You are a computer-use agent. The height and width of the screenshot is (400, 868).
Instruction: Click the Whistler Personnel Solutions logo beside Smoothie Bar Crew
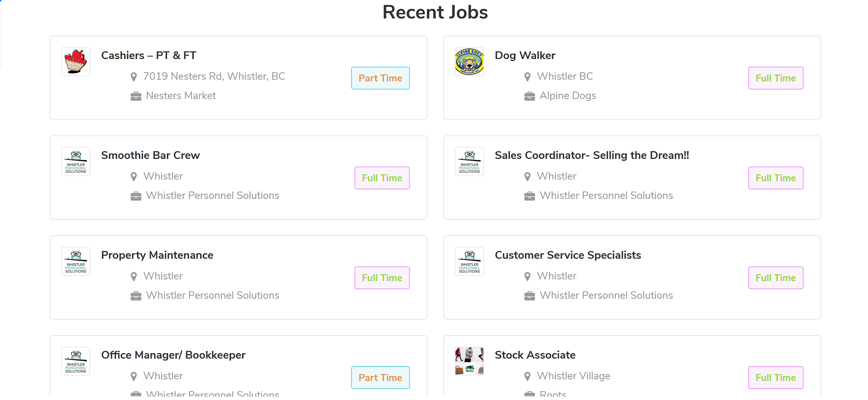point(75,162)
